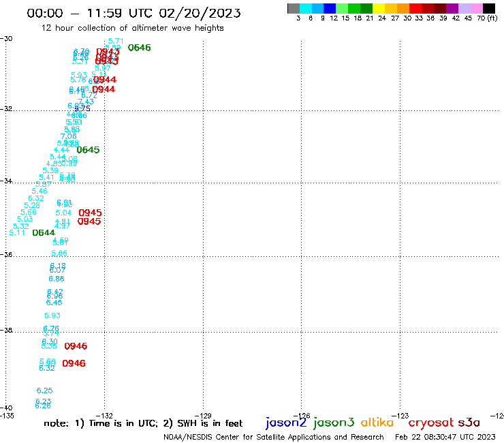504x443 pixels.
Task: Click the wave height value '6.32' beside 0946
Action: pyautogui.click(x=47, y=368)
